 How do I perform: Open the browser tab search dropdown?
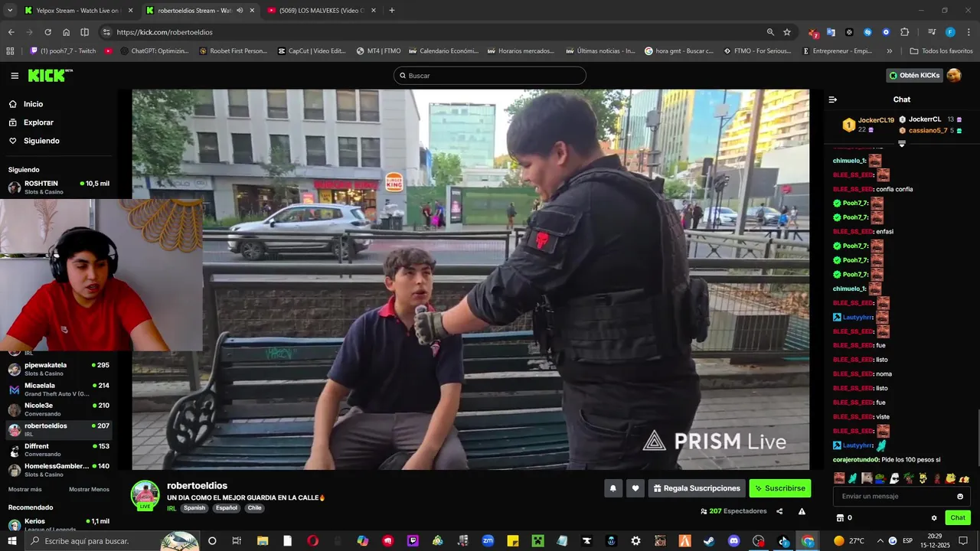[10, 11]
